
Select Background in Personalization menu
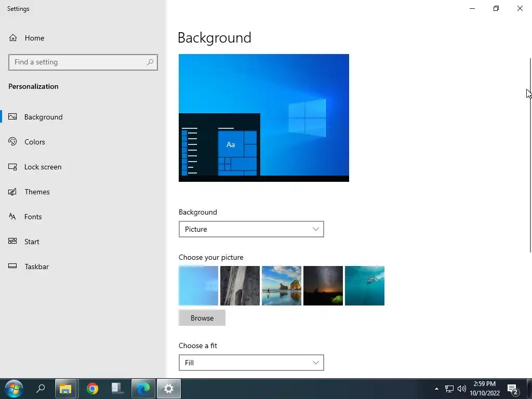click(x=44, y=117)
